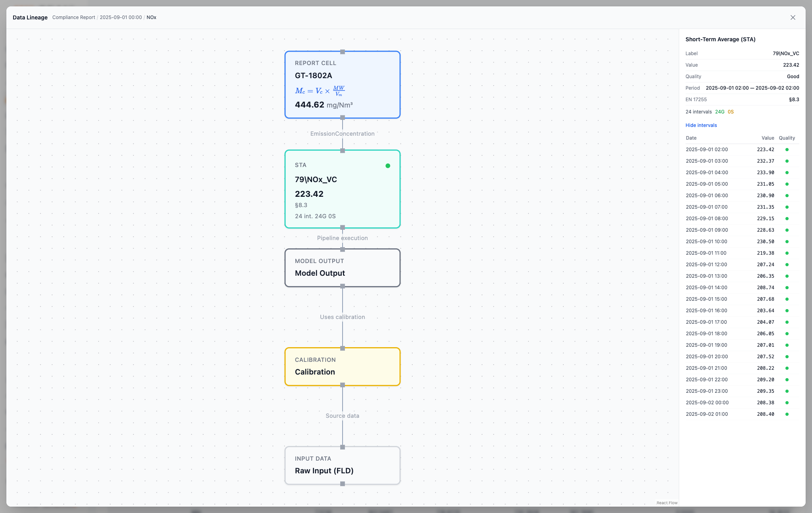Click the 2025-09-01 00:00 breadcrumb
The height and width of the screenshot is (513, 812).
[x=121, y=17]
